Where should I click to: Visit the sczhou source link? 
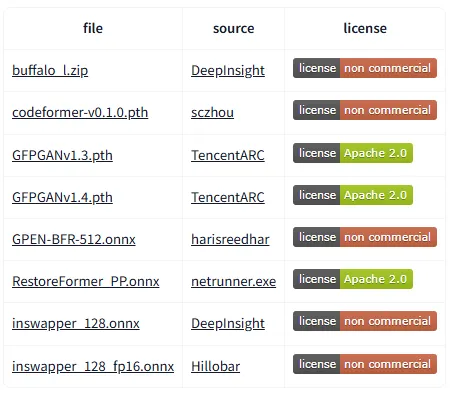click(212, 112)
